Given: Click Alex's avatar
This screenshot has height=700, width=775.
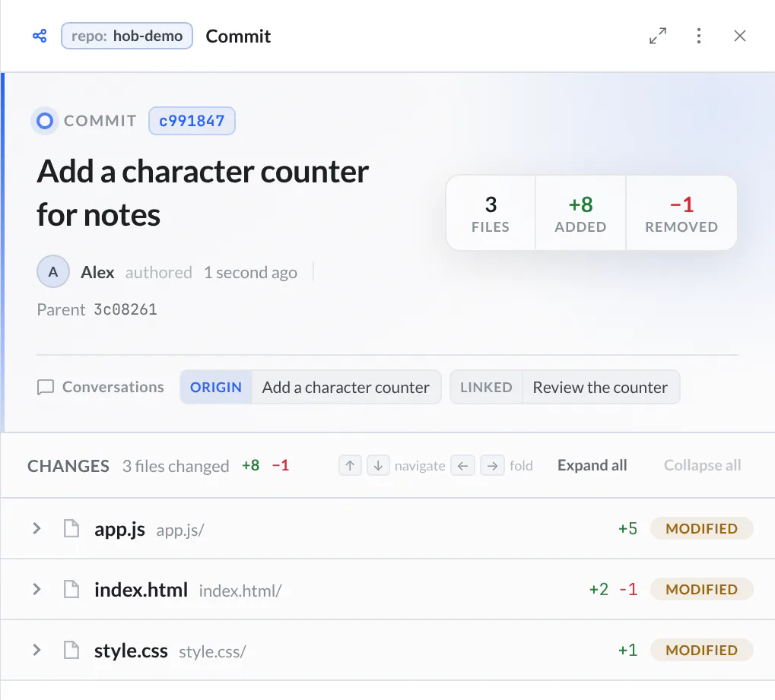Looking at the screenshot, I should point(53,271).
